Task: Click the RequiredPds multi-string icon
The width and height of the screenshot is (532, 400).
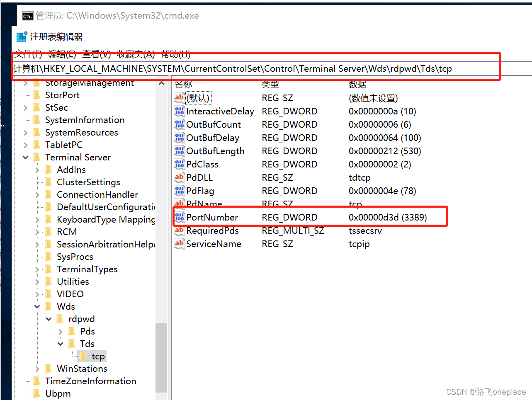Action: click(x=179, y=230)
